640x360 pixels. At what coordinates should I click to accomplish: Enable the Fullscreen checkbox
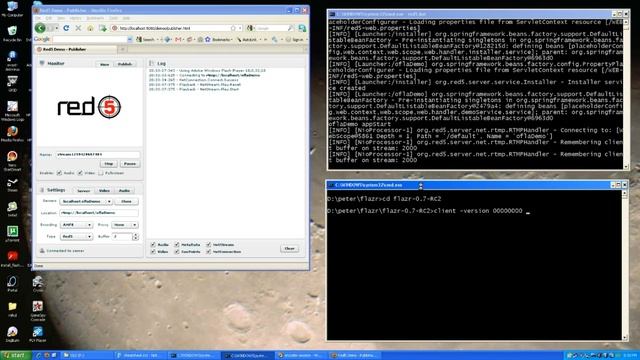101,173
